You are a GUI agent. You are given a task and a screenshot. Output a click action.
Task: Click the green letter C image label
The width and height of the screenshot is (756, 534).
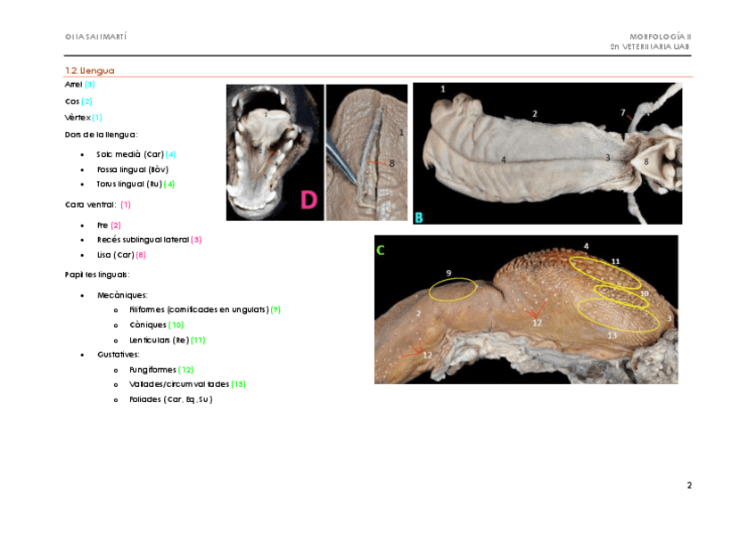[381, 251]
